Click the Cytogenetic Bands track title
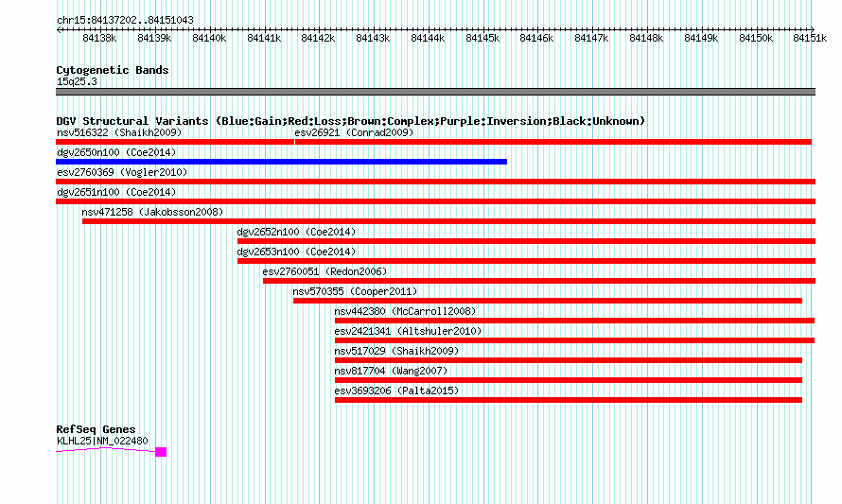842x504 pixels. [x=113, y=70]
